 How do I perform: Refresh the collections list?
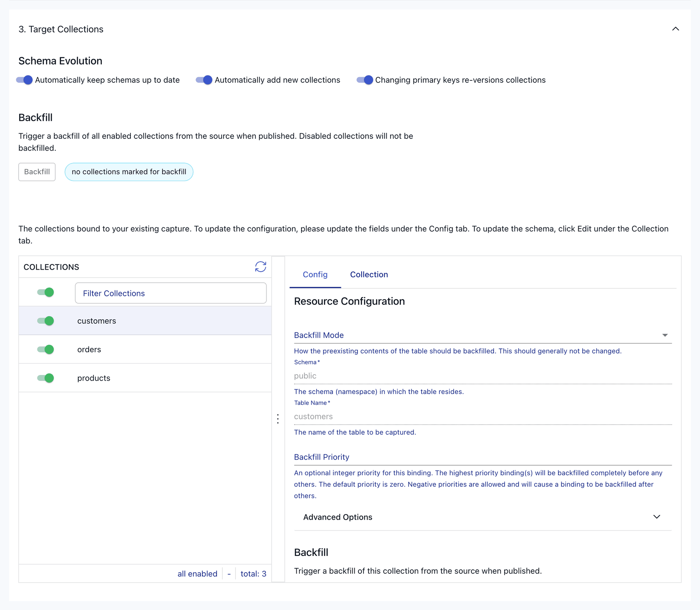261,267
